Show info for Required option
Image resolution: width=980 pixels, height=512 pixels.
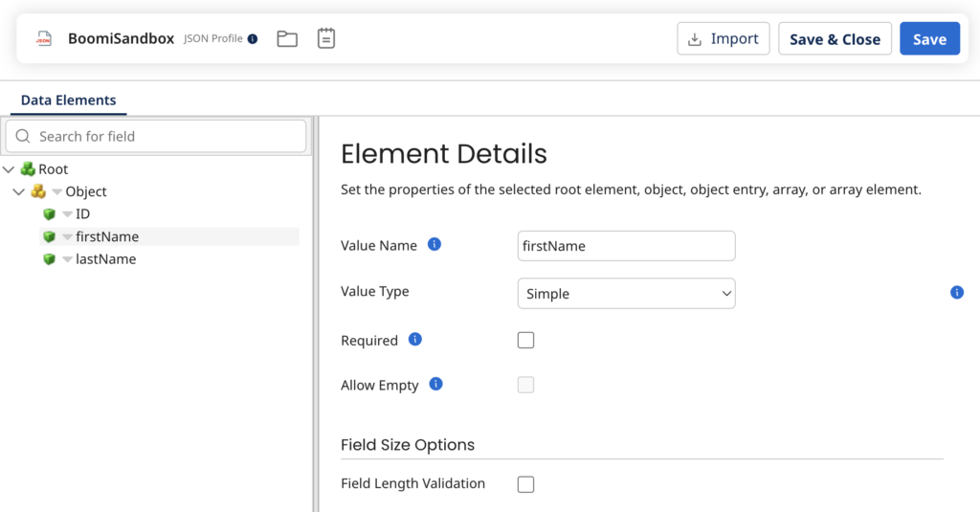415,340
